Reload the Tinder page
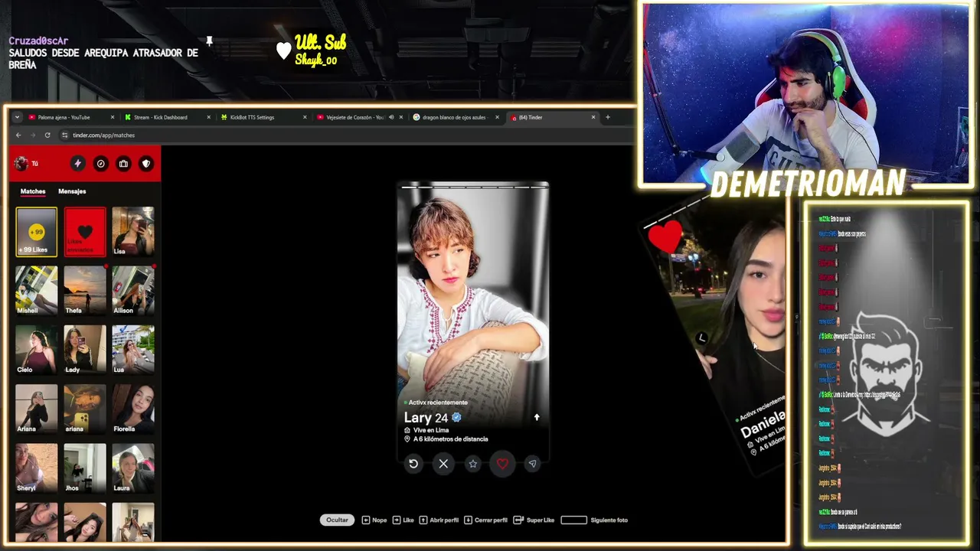980x551 pixels. click(47, 135)
